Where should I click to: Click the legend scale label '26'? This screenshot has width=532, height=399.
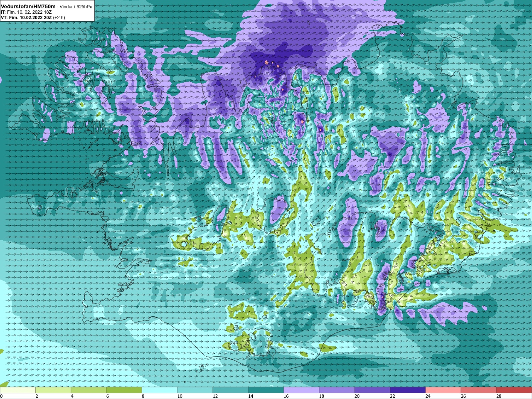[x=463, y=396]
